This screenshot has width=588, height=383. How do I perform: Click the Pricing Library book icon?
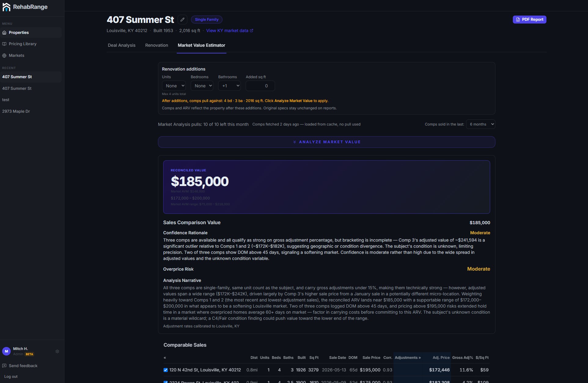click(x=4, y=44)
